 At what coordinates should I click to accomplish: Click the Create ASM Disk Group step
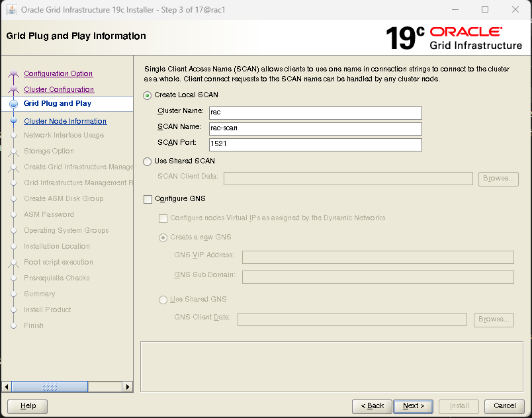[64, 198]
